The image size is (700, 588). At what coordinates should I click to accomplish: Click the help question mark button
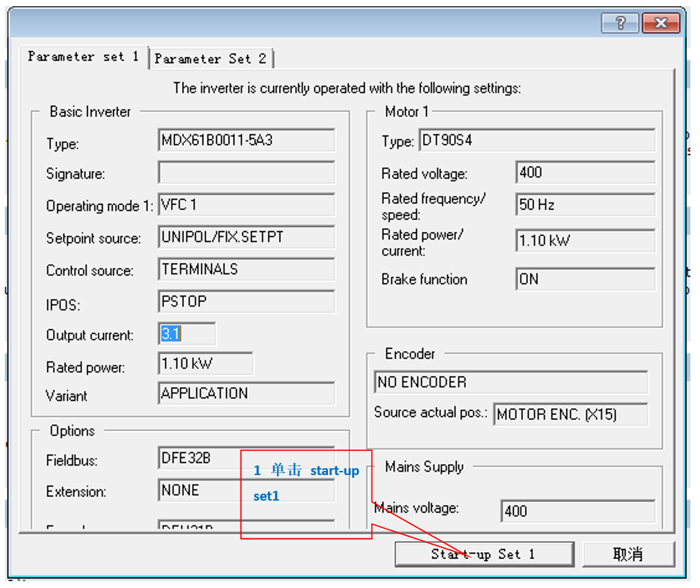(x=619, y=23)
